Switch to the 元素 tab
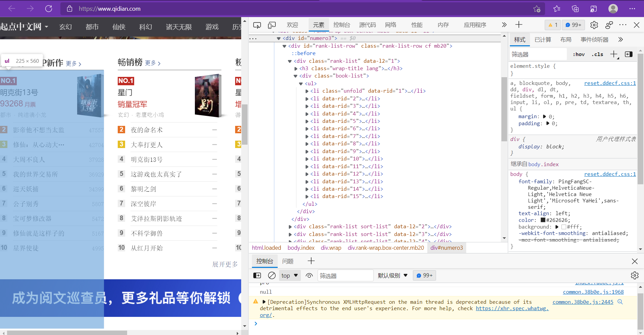644x335 pixels. point(318,25)
